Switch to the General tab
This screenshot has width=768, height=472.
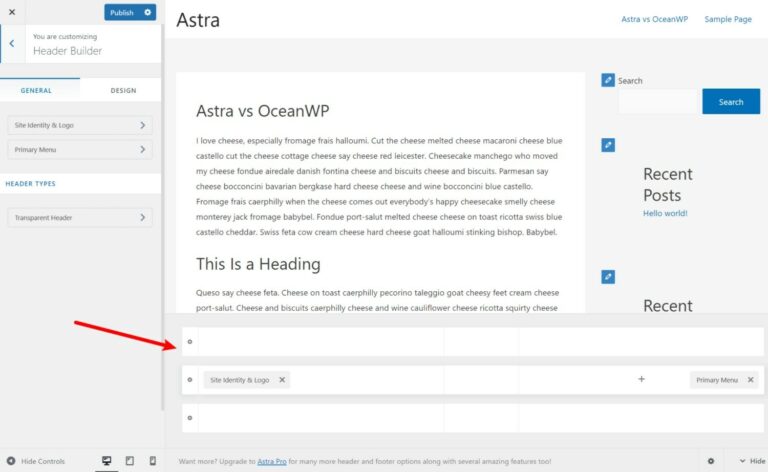coord(36,90)
